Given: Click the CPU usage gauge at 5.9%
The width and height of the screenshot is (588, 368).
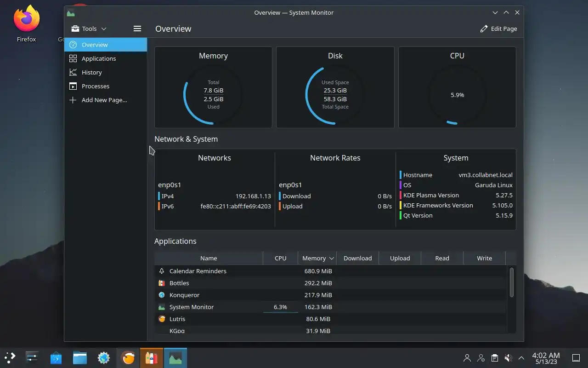Looking at the screenshot, I should (457, 95).
